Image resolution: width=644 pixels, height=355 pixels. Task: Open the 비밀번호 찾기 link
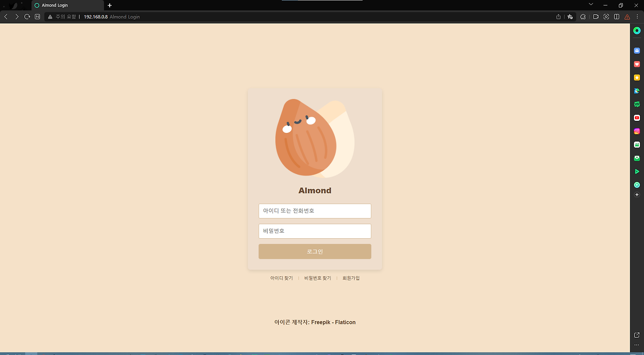coord(317,278)
